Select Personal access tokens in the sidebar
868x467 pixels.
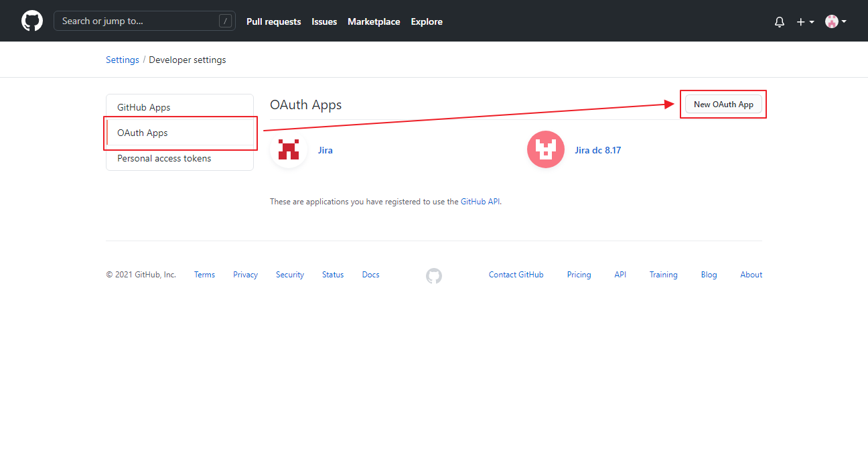point(179,158)
